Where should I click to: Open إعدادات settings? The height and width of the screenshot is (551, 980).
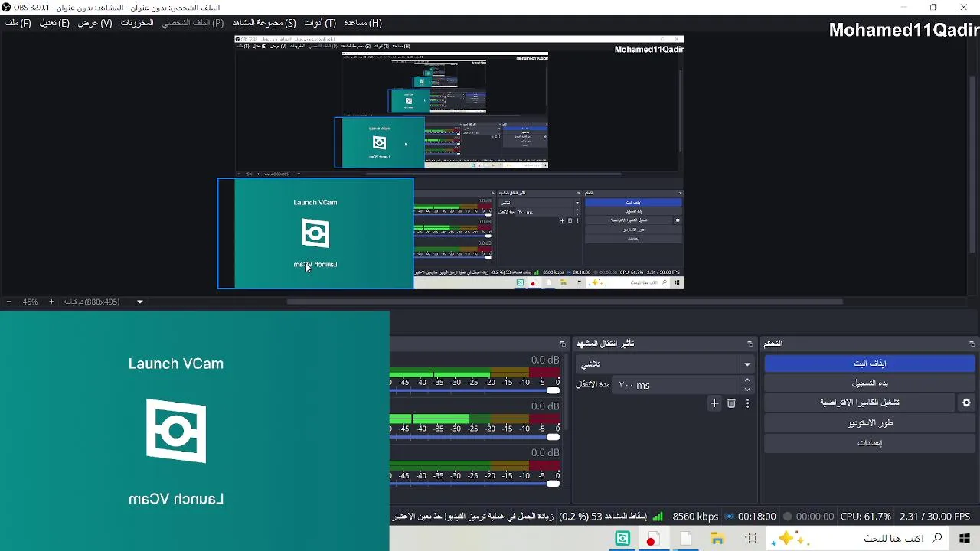870,442
